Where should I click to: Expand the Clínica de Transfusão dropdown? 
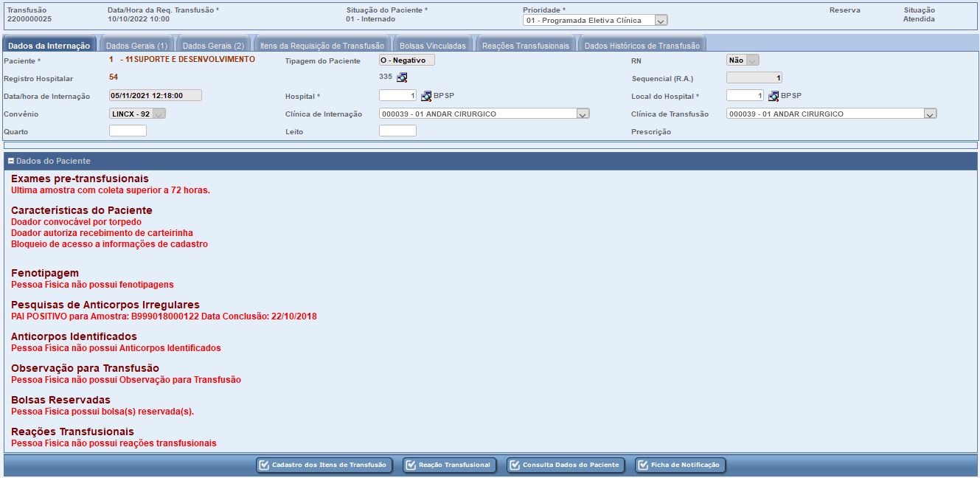point(930,114)
